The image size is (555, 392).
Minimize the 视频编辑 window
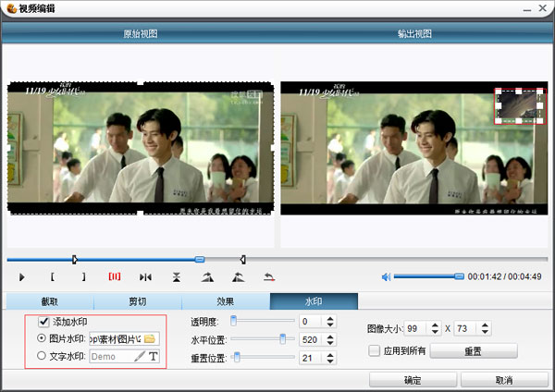pos(527,8)
